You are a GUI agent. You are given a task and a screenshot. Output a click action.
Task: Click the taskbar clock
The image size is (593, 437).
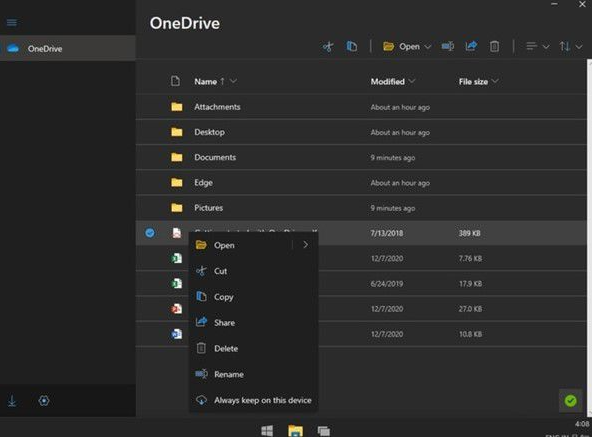[x=582, y=424]
